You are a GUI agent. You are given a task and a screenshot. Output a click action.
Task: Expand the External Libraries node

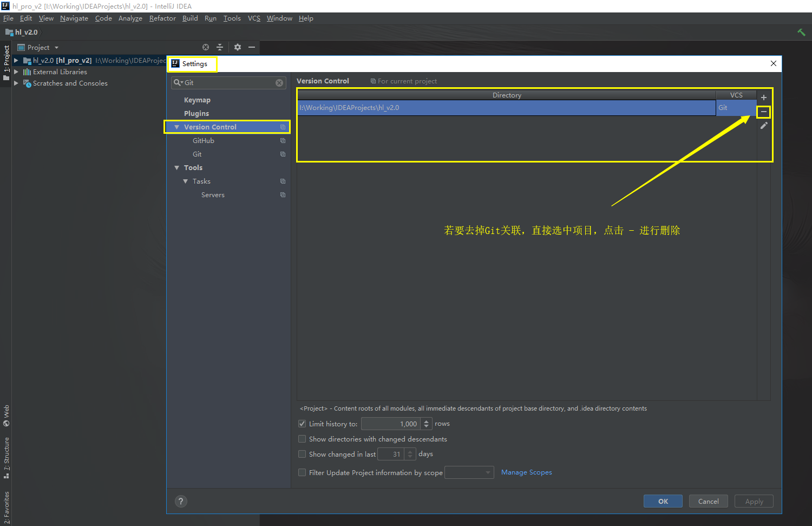click(16, 72)
